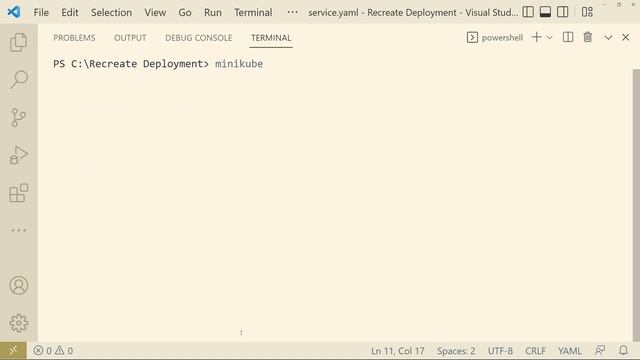Open the Run menu
The width and height of the screenshot is (640, 360).
(x=213, y=12)
